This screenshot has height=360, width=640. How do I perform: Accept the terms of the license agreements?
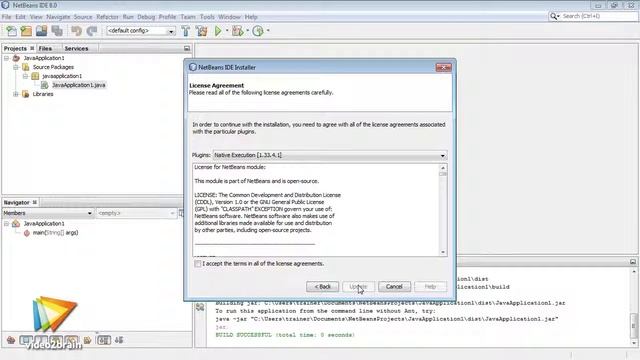198,264
